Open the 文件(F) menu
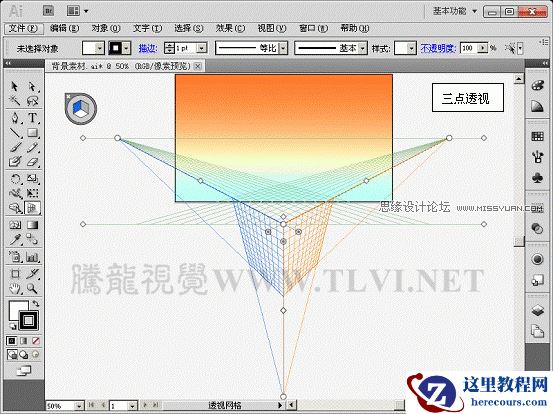Viewport: 553px width, 414px height. pyautogui.click(x=24, y=28)
